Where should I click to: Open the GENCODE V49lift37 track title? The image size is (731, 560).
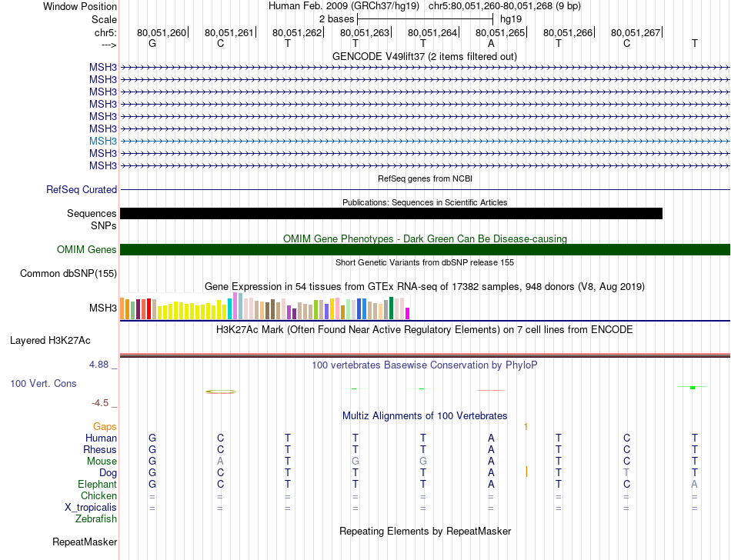pyautogui.click(x=424, y=56)
